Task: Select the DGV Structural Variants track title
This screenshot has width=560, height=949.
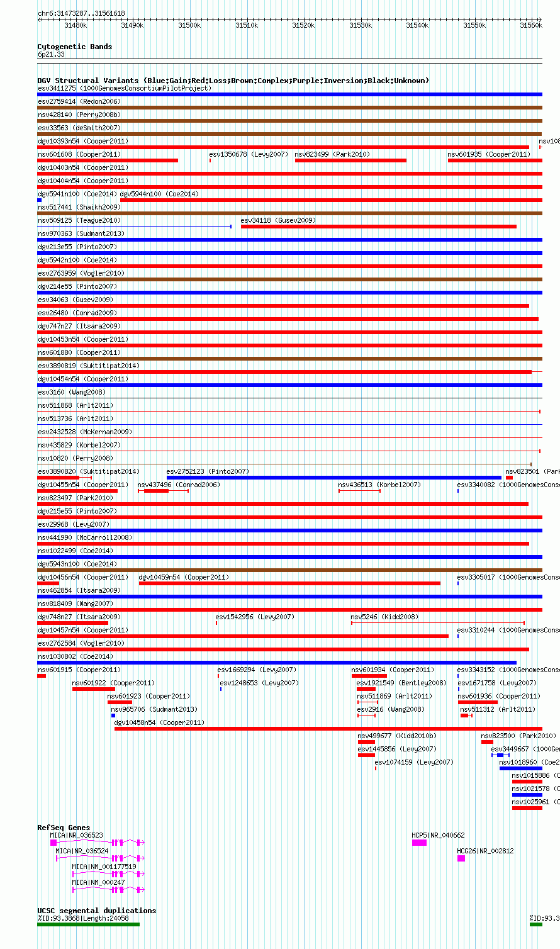Action: [233, 81]
